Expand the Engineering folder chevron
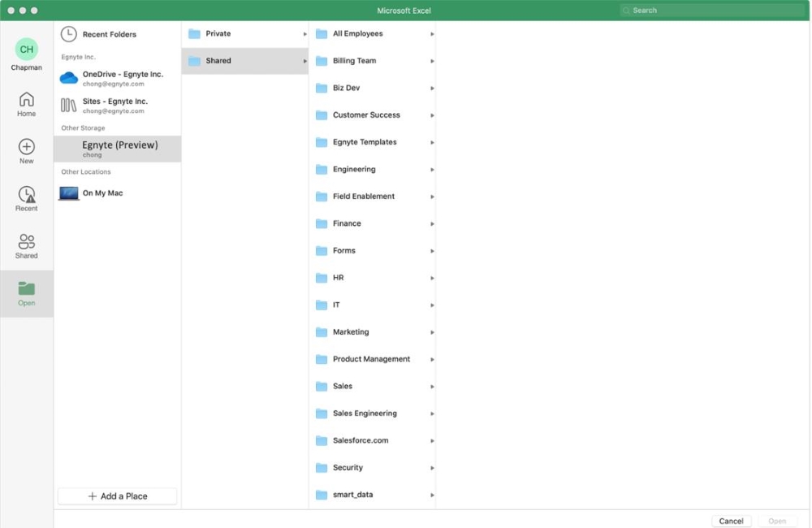The width and height of the screenshot is (812, 528). pos(431,169)
